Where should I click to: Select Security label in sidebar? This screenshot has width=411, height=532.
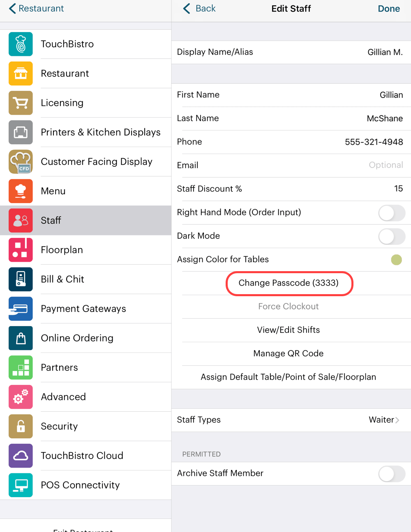(x=59, y=426)
